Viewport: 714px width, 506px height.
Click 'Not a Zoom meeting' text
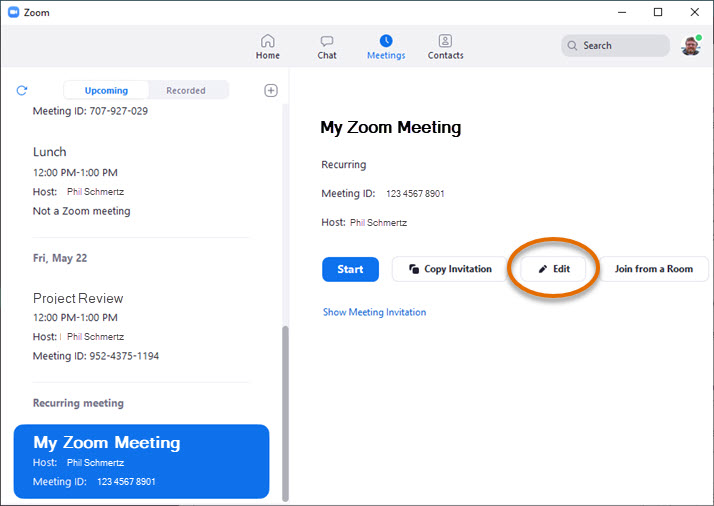click(82, 211)
